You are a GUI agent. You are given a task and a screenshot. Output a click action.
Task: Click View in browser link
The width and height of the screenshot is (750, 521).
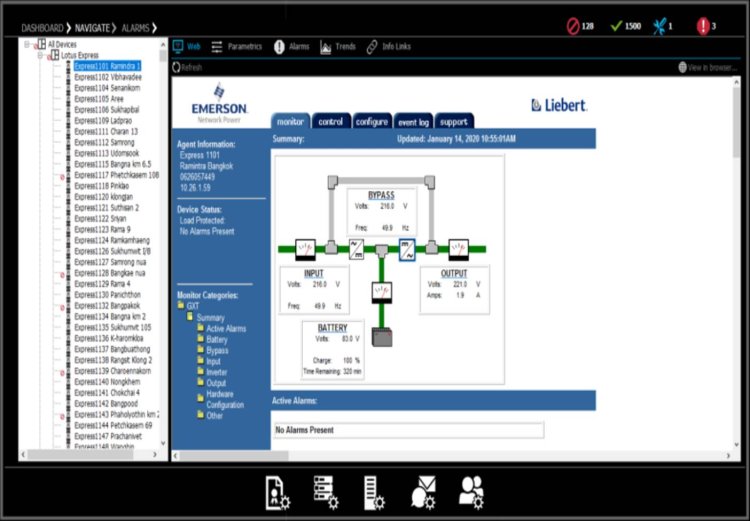click(710, 67)
